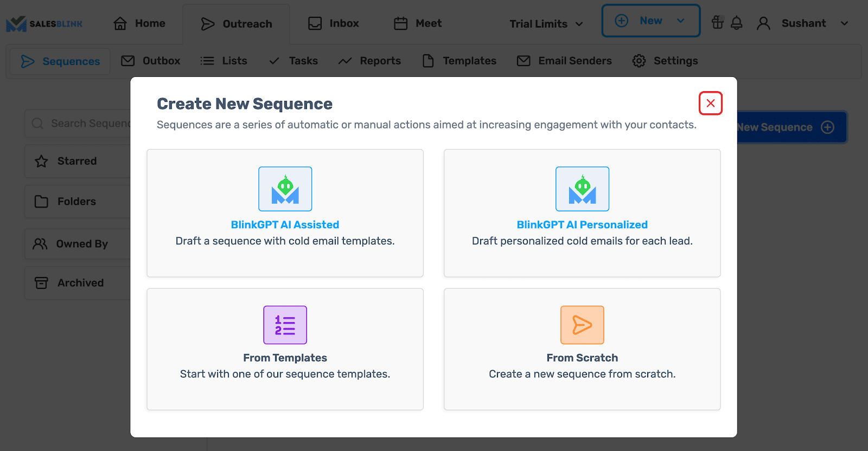Click the BlinkGPT AI Personalized robot icon
The image size is (868, 451).
(x=582, y=189)
